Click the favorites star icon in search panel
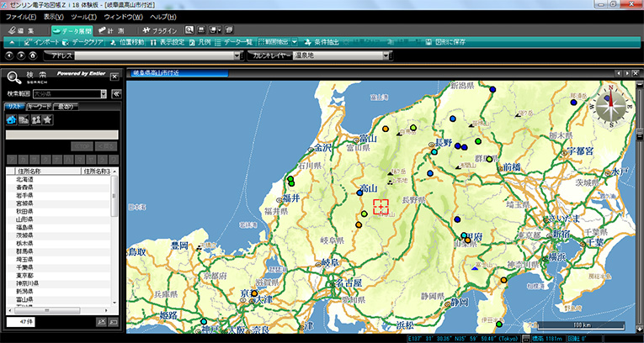 (x=47, y=120)
